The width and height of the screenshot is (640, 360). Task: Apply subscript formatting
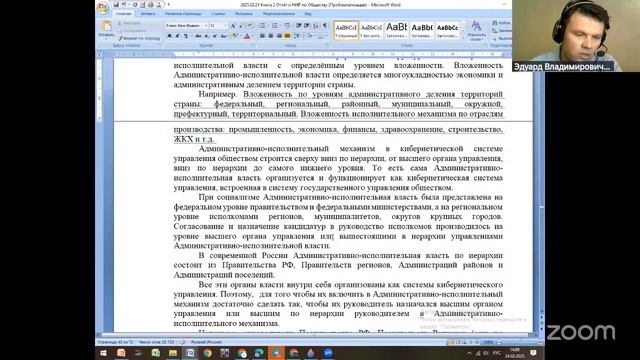coord(207,36)
